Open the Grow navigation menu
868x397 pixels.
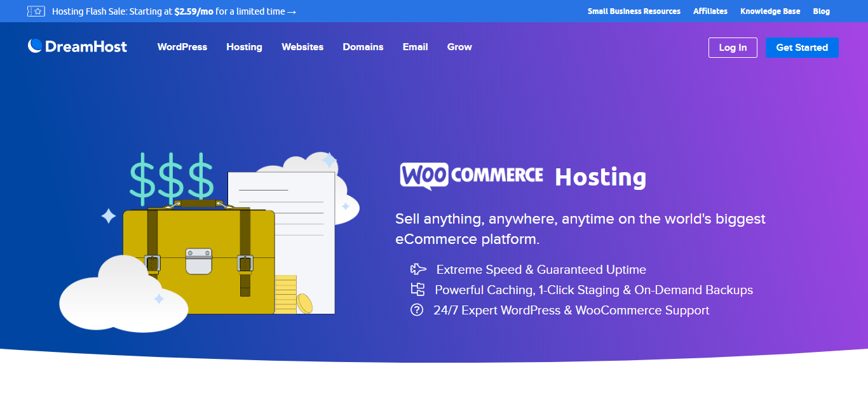pos(459,47)
